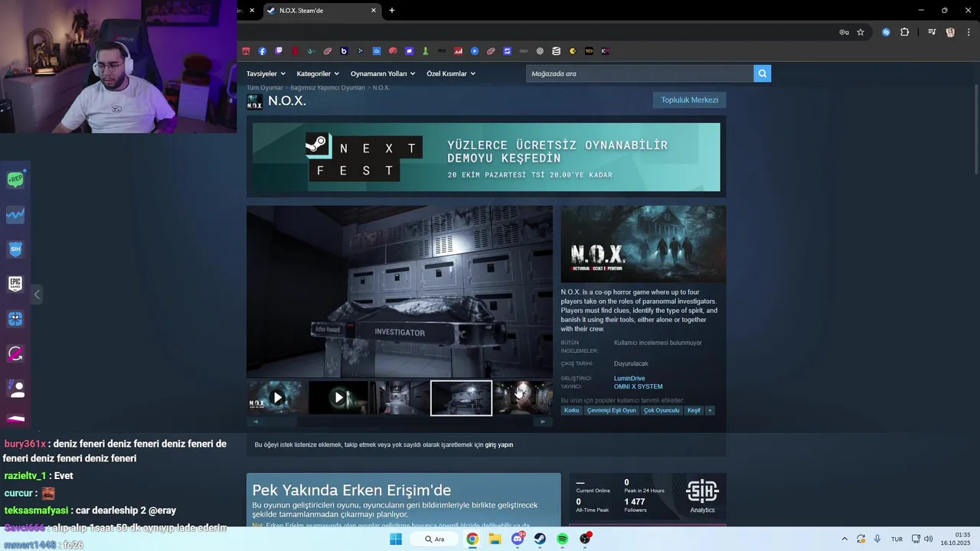The width and height of the screenshot is (980, 551).
Task: Open the red bar chart bookmark
Action: [x=458, y=51]
